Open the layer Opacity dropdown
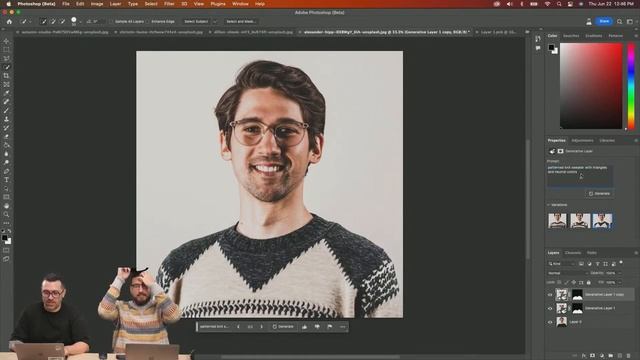The image size is (640, 360). point(619,273)
